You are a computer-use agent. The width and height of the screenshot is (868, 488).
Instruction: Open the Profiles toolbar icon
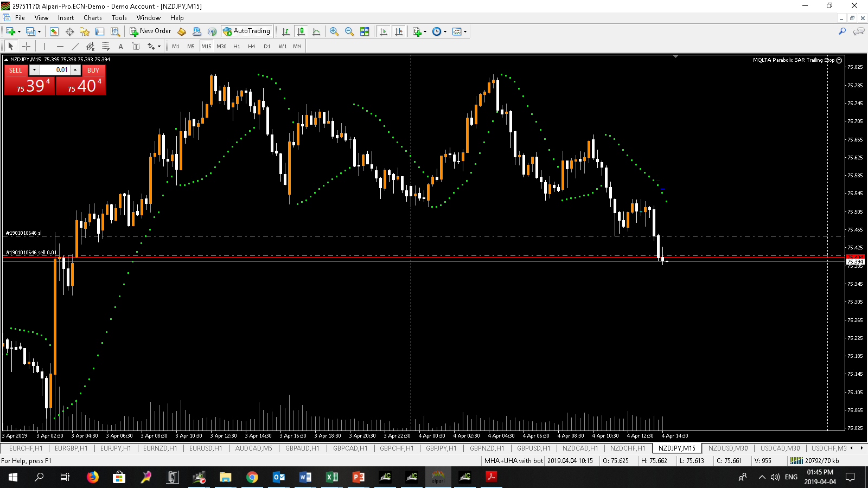pyautogui.click(x=31, y=31)
